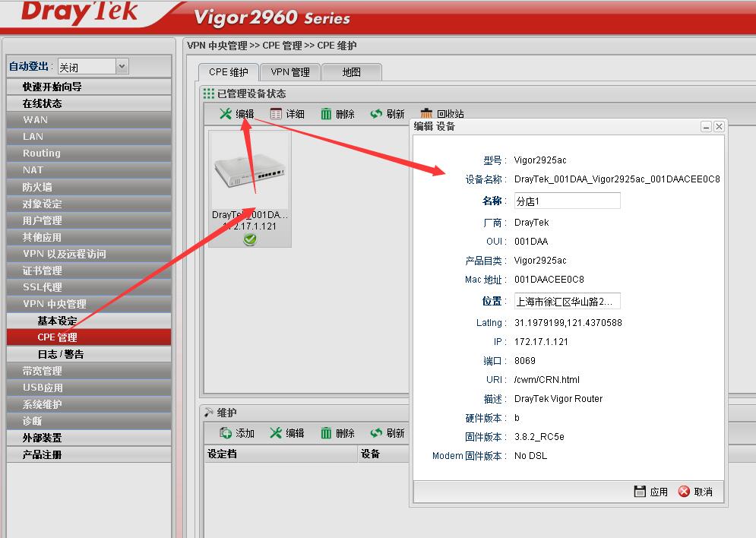The width and height of the screenshot is (756, 538).
Task: Click the 删除 icon in maintenance toolbar
Action: 326,433
